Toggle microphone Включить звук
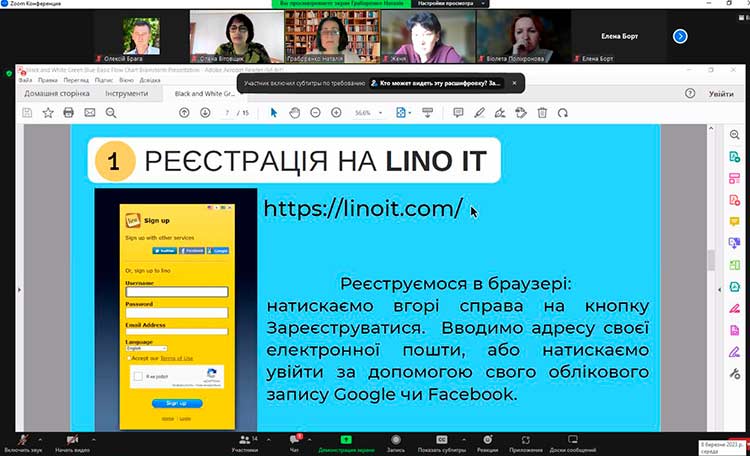This screenshot has width=750, height=456. (23, 444)
